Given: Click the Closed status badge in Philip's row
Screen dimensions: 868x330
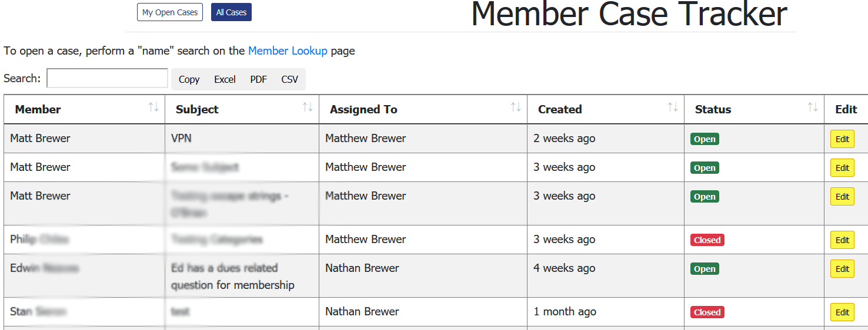Looking at the screenshot, I should point(707,240).
